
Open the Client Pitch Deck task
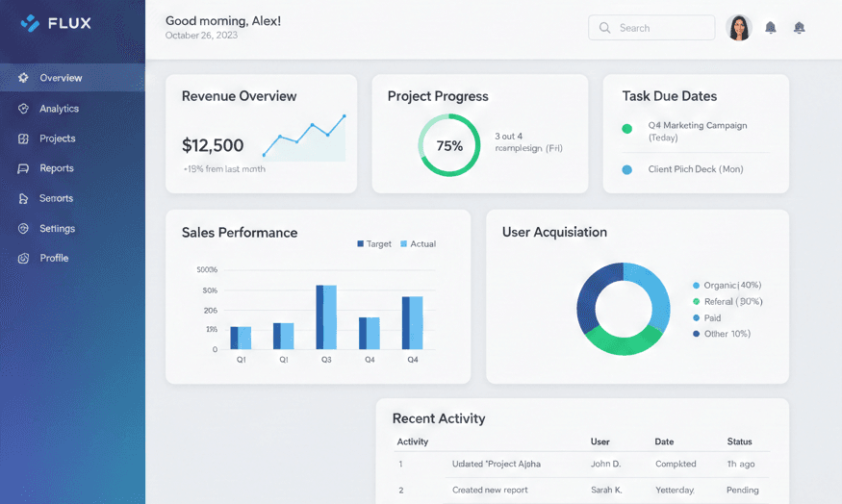695,169
